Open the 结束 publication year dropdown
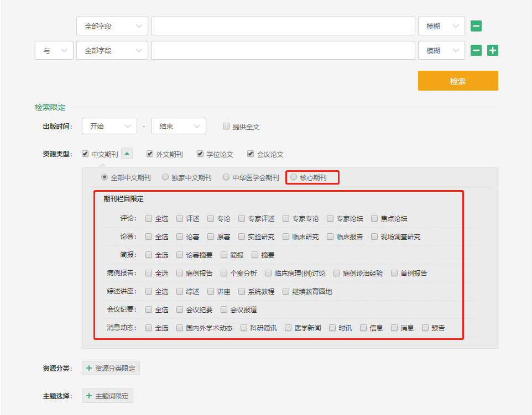This screenshot has width=532, height=415. [x=178, y=126]
